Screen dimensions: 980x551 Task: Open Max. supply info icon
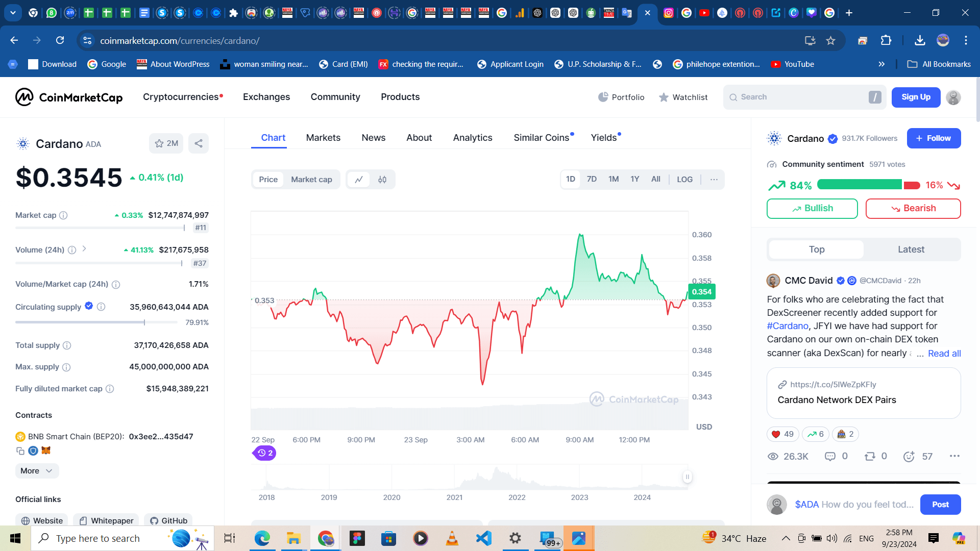click(66, 367)
